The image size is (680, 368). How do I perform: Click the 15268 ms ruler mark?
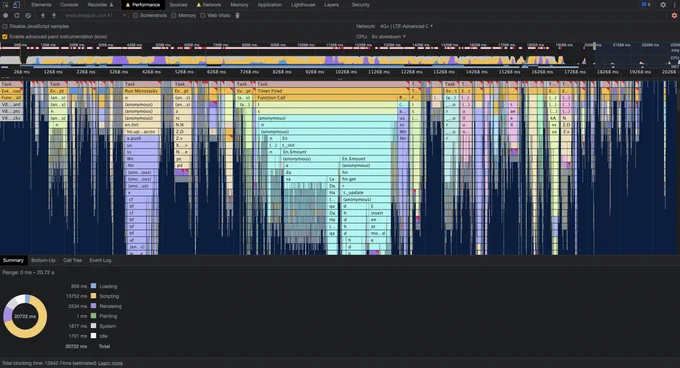click(x=509, y=72)
